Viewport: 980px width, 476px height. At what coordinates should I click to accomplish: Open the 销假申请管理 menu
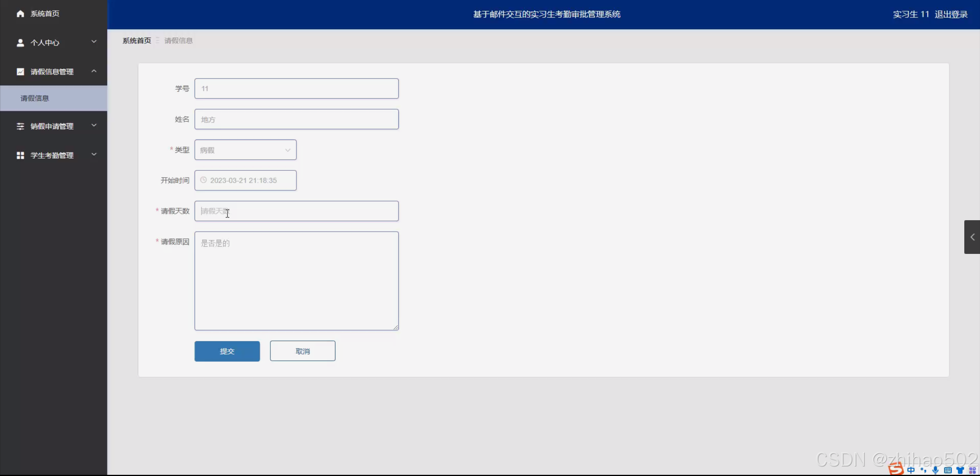[x=52, y=126]
